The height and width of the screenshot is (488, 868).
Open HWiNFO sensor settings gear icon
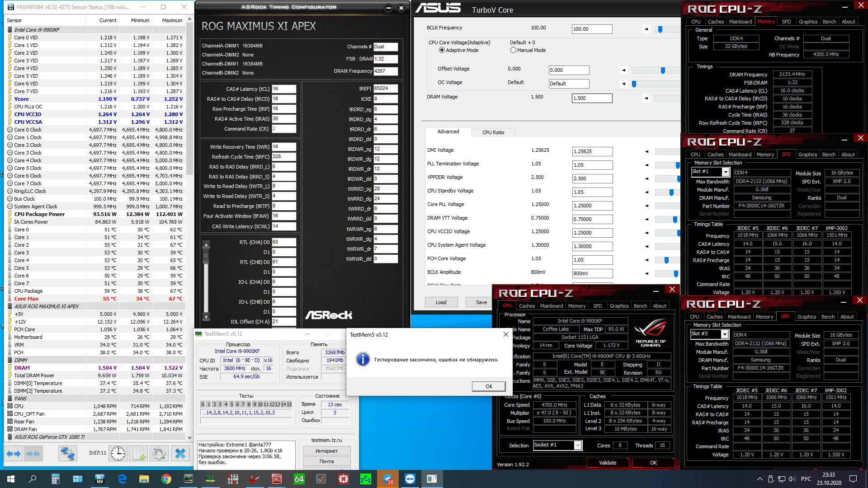pos(159,453)
